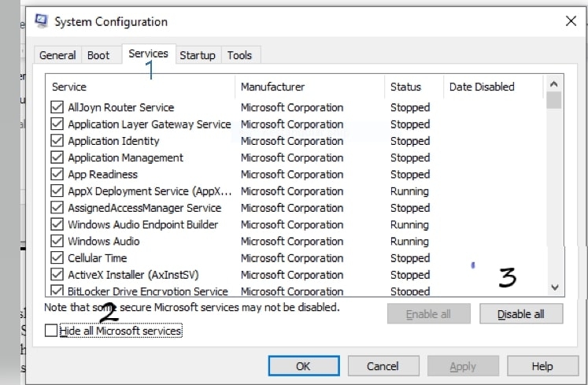588x385 pixels.
Task: Sort by the Status column header
Action: (414, 87)
